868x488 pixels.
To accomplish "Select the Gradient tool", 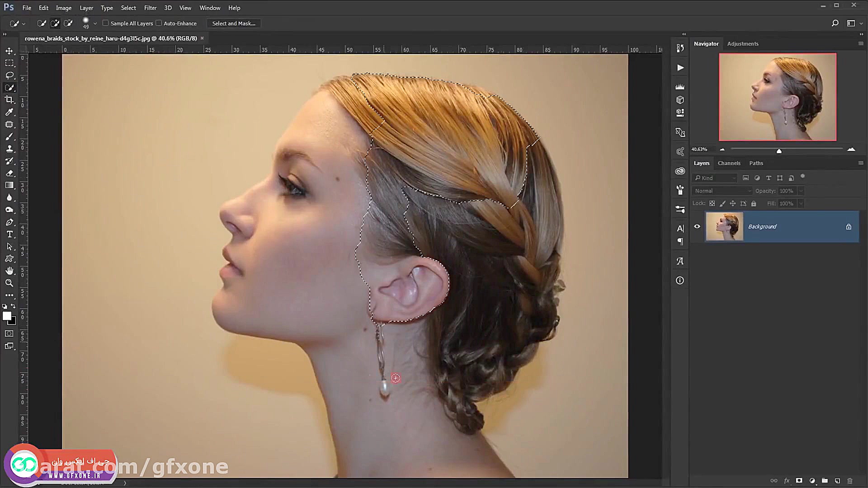I will (x=9, y=185).
